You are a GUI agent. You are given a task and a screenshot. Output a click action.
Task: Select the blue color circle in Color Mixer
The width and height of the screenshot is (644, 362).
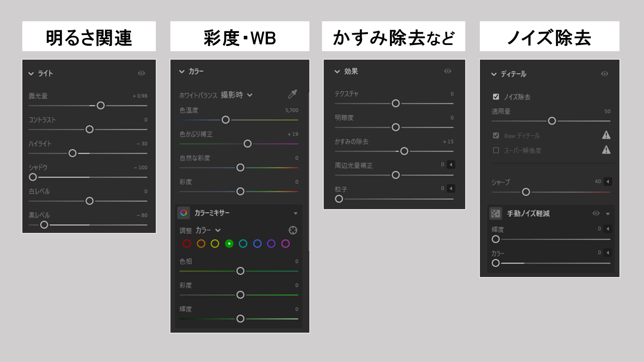pyautogui.click(x=257, y=244)
